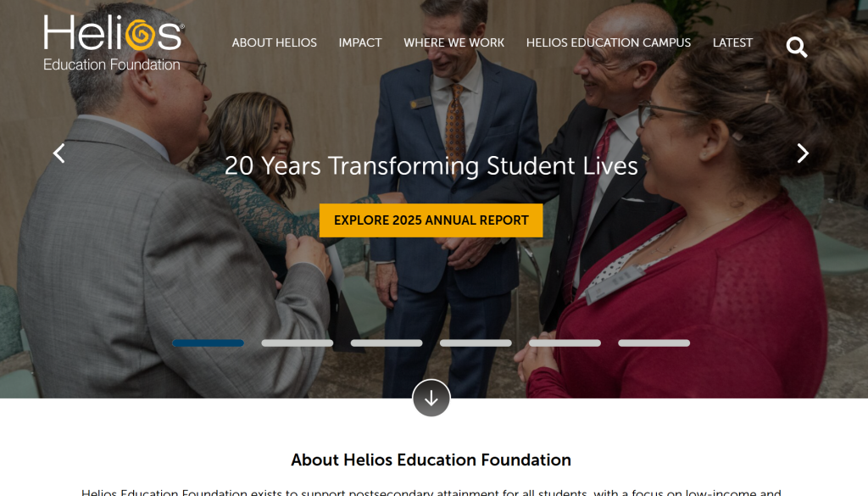
Task: Open Helios Education Campus menu
Action: tap(609, 42)
